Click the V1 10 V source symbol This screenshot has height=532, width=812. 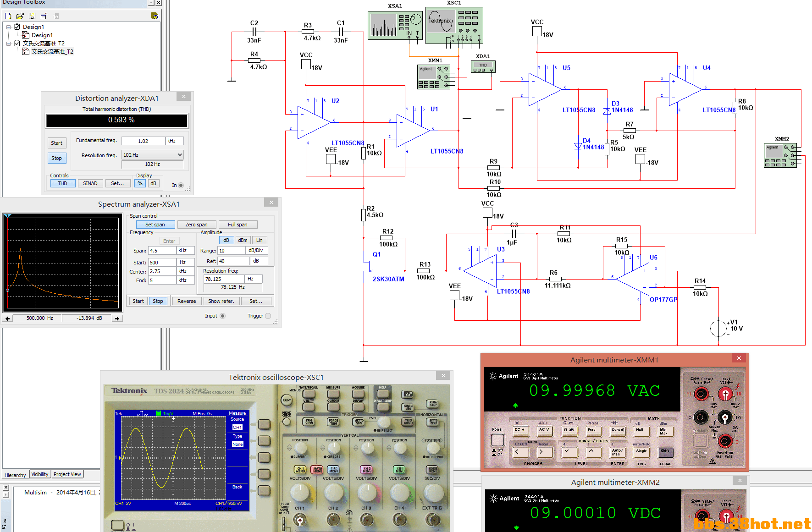pyautogui.click(x=718, y=329)
